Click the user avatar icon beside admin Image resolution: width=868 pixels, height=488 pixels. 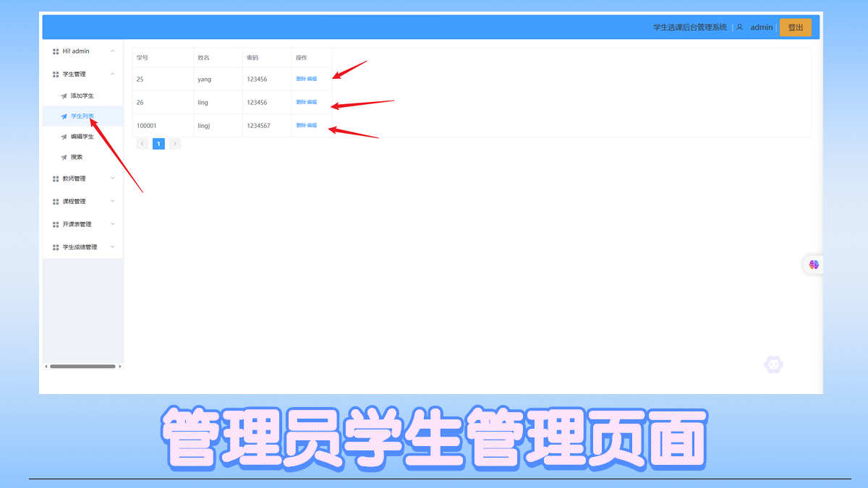pos(739,27)
